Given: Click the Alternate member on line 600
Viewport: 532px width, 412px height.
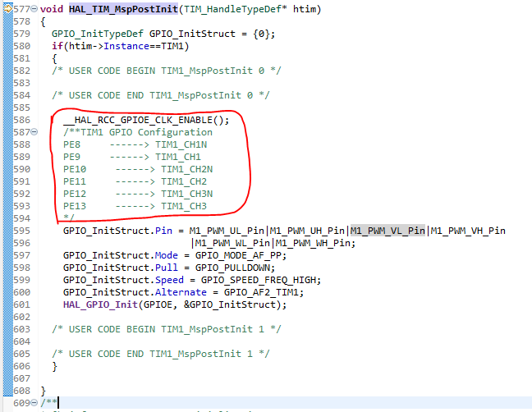Looking at the screenshot, I should [x=181, y=292].
